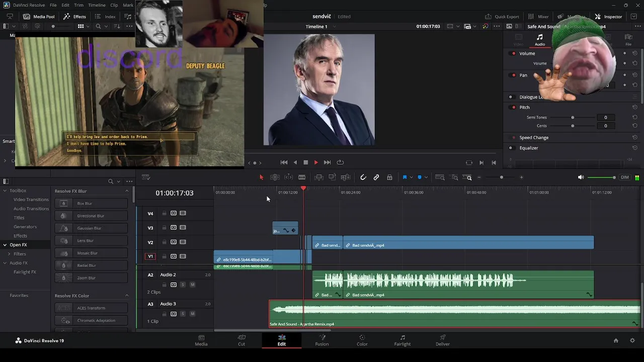Open the Color page
The height and width of the screenshot is (362, 644).
pyautogui.click(x=362, y=340)
